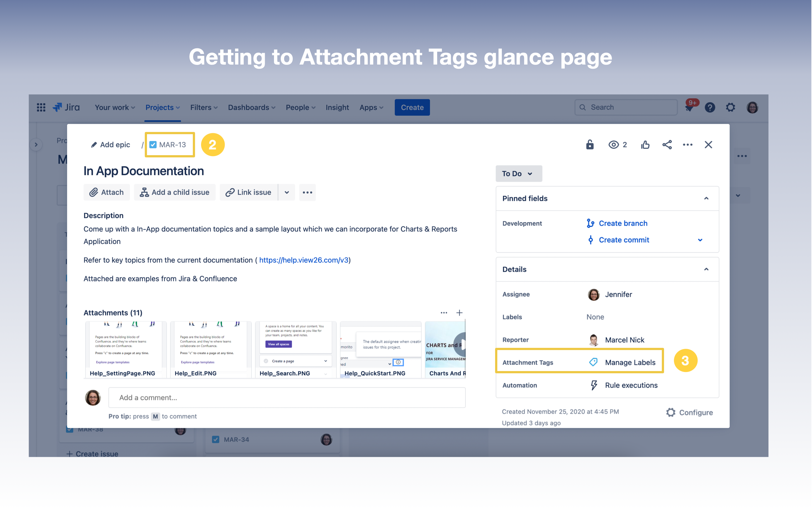Click the MAR-13 issue key
812x510 pixels.
pos(172,145)
